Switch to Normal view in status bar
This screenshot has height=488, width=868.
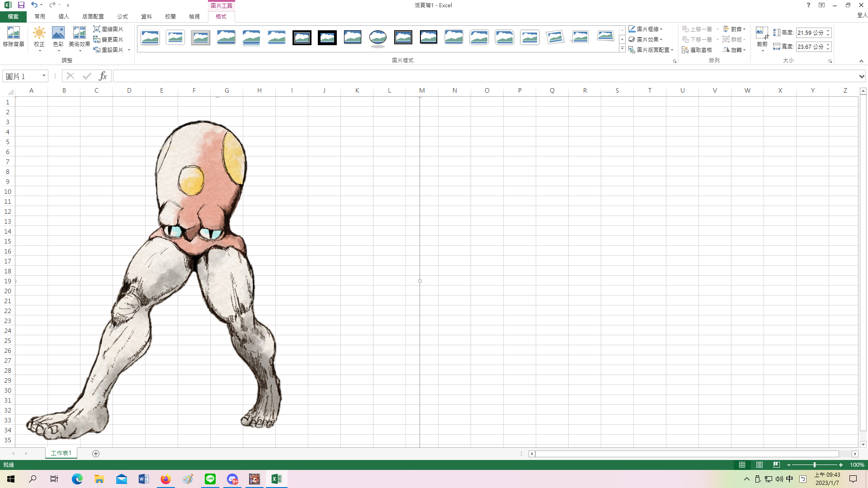[742, 465]
